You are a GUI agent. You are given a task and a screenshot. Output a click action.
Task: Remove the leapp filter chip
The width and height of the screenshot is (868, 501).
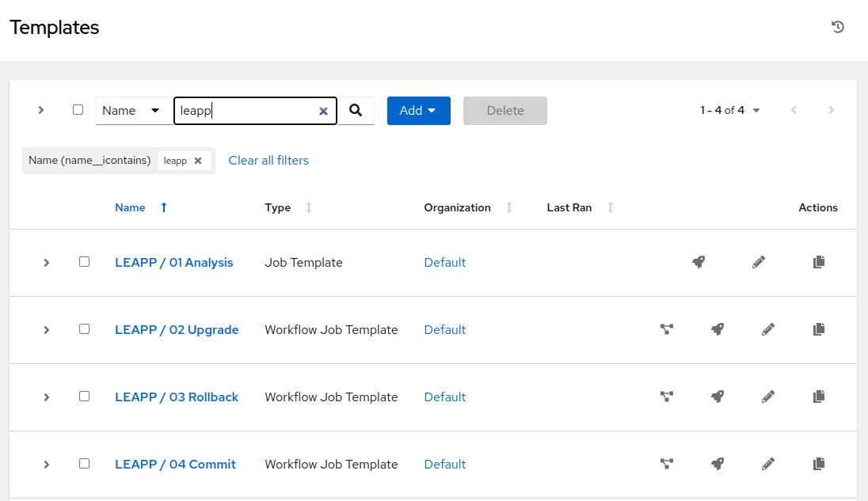point(198,161)
